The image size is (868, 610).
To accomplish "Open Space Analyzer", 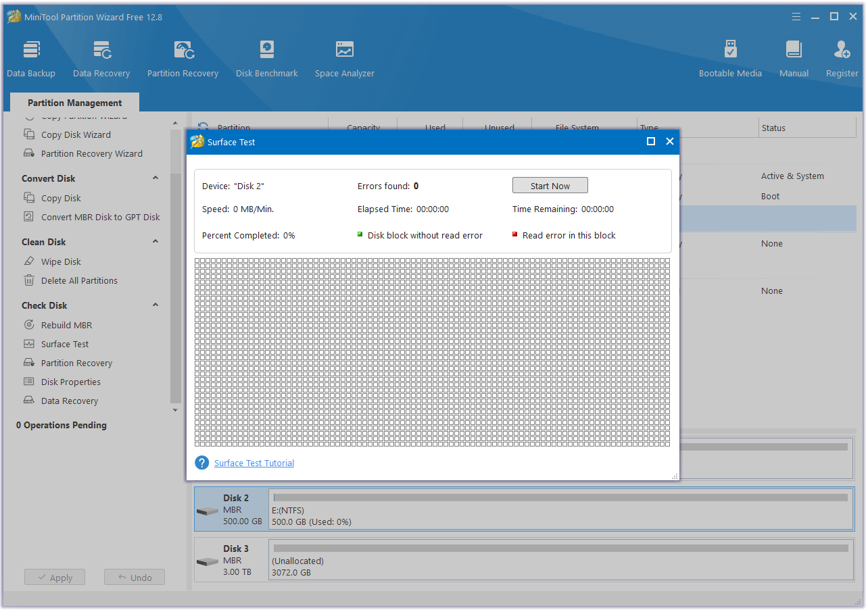I will 344,59.
